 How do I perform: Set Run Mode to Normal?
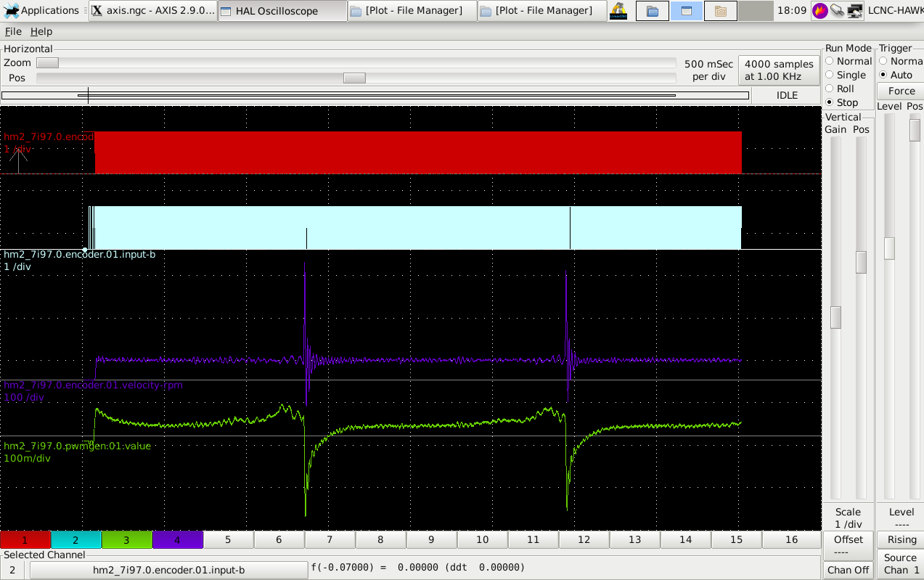coord(830,62)
